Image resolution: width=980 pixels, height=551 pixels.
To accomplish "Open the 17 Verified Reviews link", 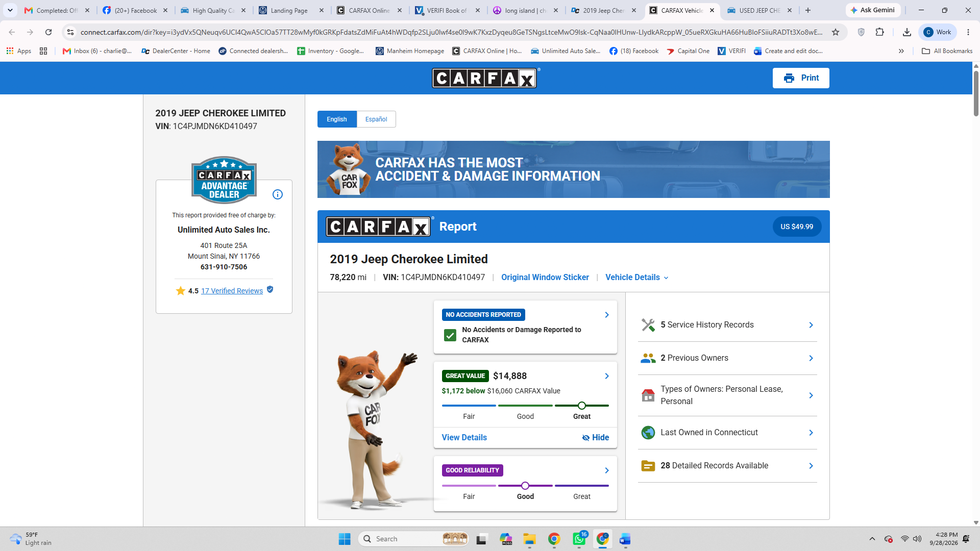I will pyautogui.click(x=232, y=291).
